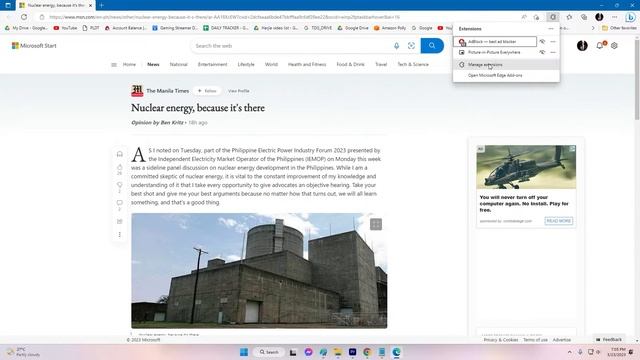
Task: Open File Explorer in the taskbar
Action: tap(338, 352)
